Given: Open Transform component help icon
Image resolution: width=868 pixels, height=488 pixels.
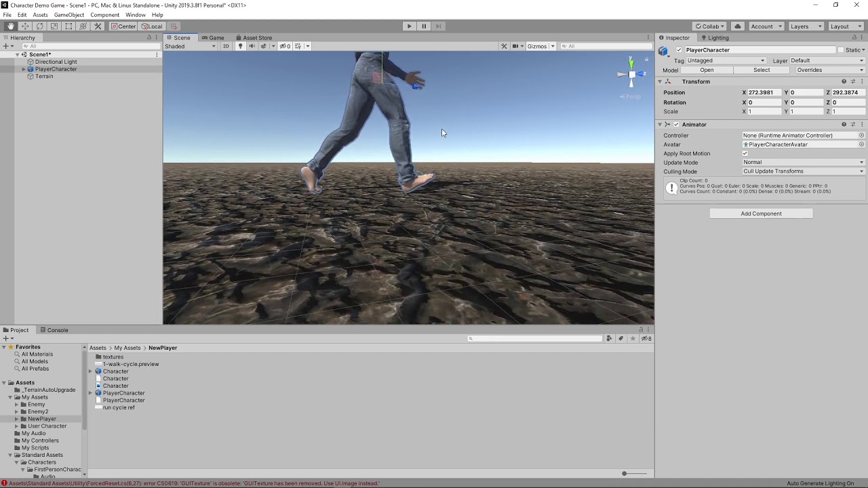Looking at the screenshot, I should 844,81.
